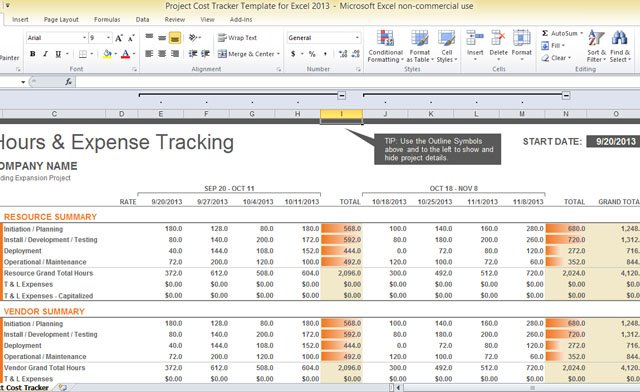Open Find & Select menu
This screenshot has width=640, height=392.
click(620, 46)
